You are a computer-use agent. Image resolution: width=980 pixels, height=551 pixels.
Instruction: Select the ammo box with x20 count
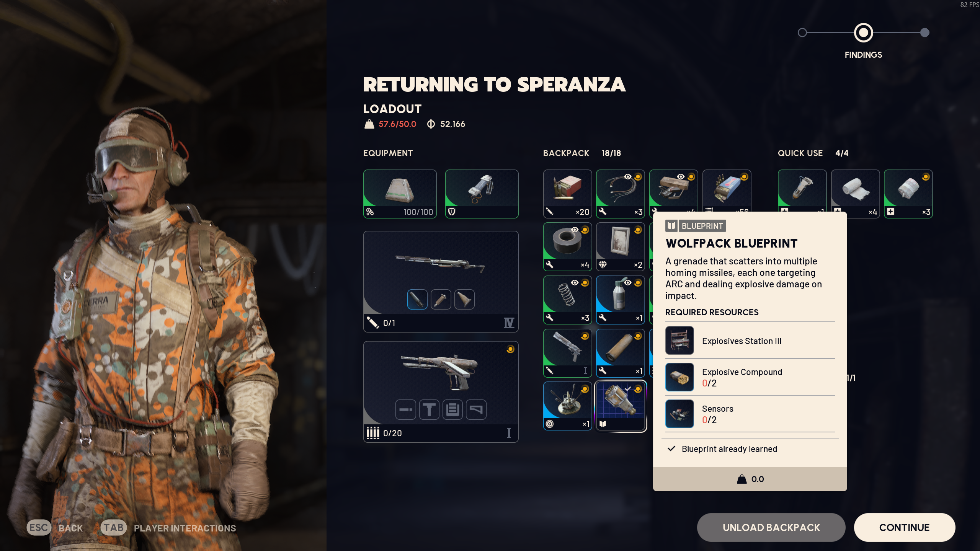[x=567, y=194]
